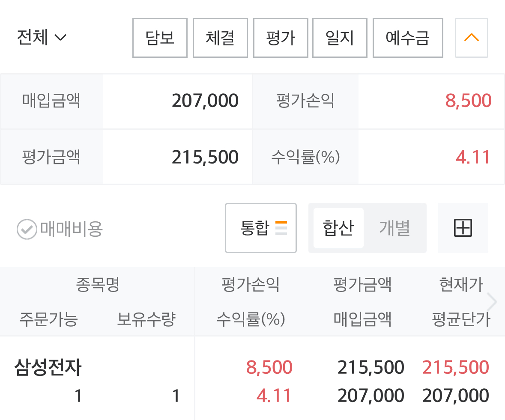Collapse the summary with the orange up arrow
This screenshot has width=505, height=420.
tap(471, 38)
